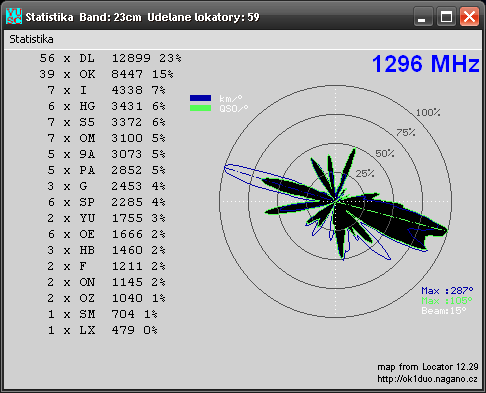Screen dimensions: 486x393
Task: Click the 50% ring label
Action: click(x=385, y=154)
